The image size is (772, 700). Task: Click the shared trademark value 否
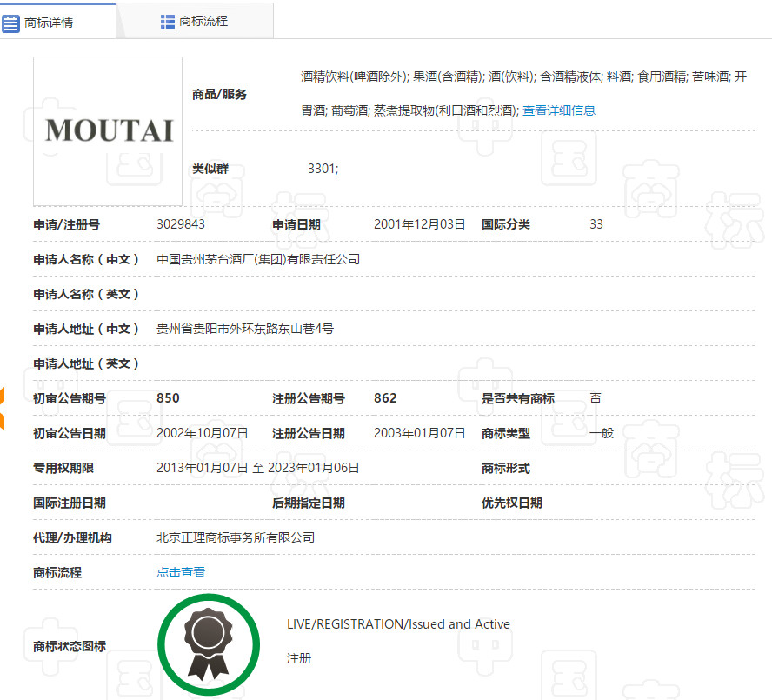click(x=596, y=398)
